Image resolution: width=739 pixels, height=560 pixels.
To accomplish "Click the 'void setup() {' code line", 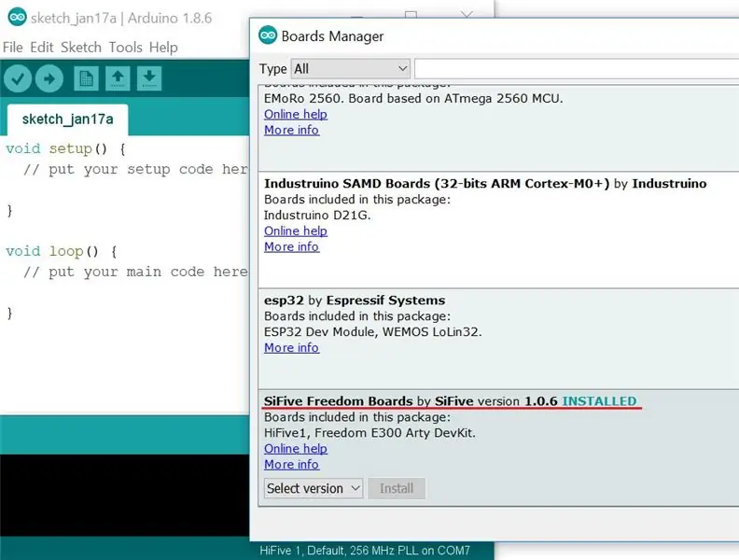I will 66,149.
